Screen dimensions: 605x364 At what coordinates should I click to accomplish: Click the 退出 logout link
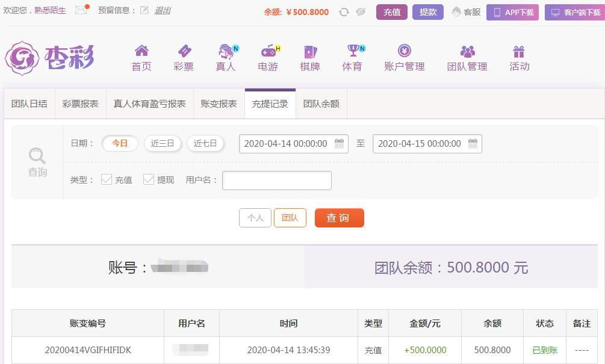pos(163,10)
